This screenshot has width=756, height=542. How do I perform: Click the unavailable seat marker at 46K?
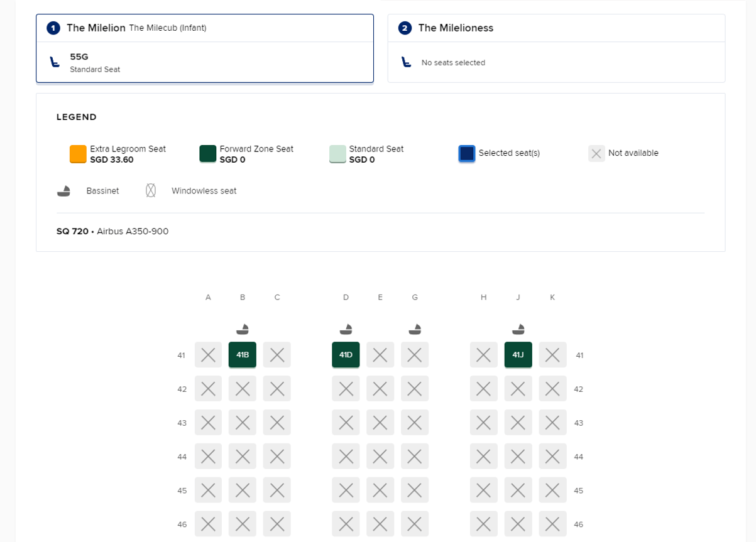(552, 523)
